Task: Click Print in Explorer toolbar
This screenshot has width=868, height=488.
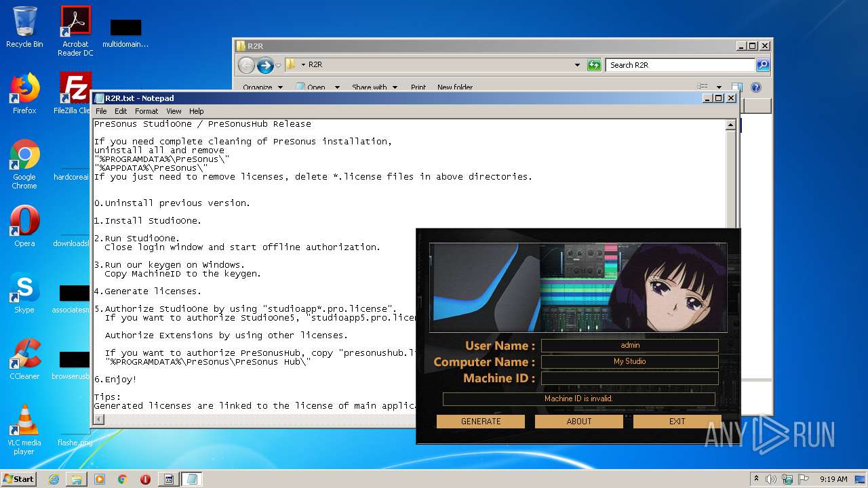Action: [x=418, y=87]
